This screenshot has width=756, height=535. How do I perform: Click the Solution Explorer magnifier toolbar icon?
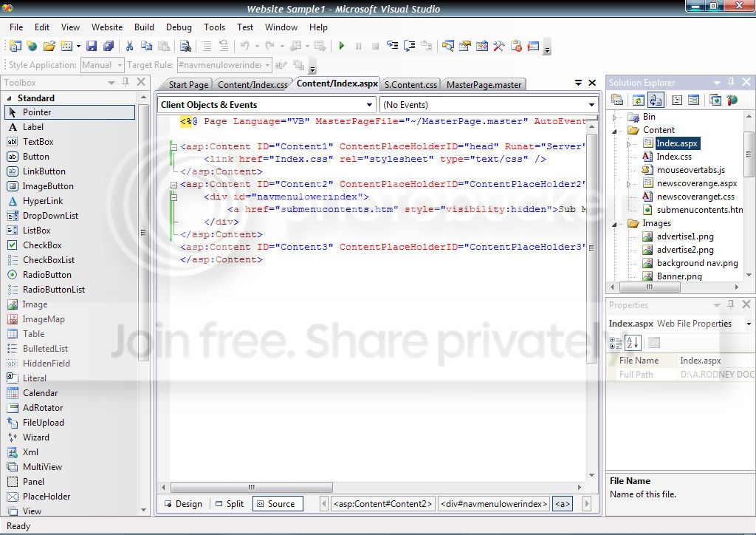click(448, 46)
